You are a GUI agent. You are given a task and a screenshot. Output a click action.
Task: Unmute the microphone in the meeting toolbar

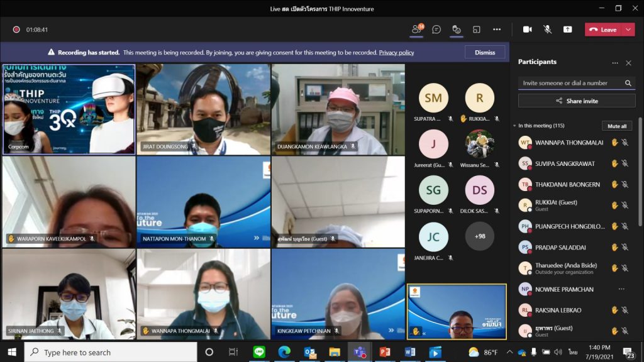[x=547, y=30]
